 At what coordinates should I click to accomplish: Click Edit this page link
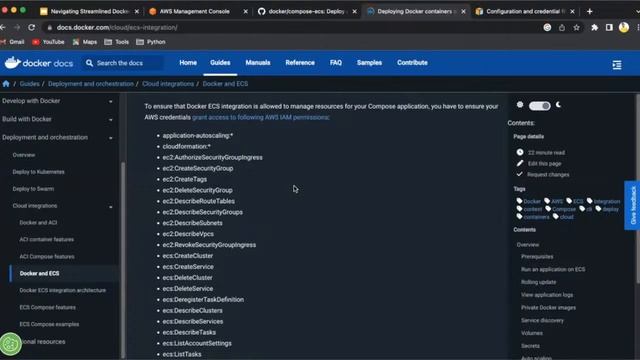(x=544, y=163)
